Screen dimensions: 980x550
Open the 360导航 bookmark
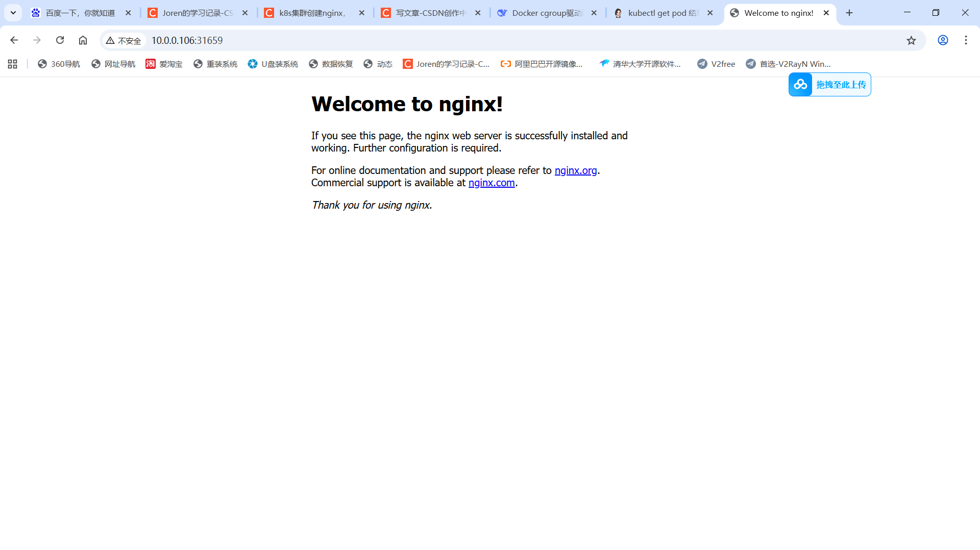pos(59,64)
